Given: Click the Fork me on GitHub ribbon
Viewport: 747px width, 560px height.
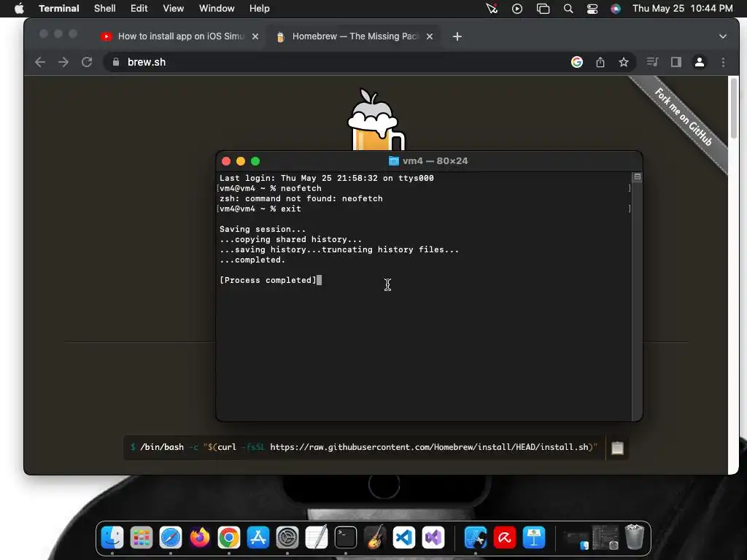Looking at the screenshot, I should pos(683,117).
